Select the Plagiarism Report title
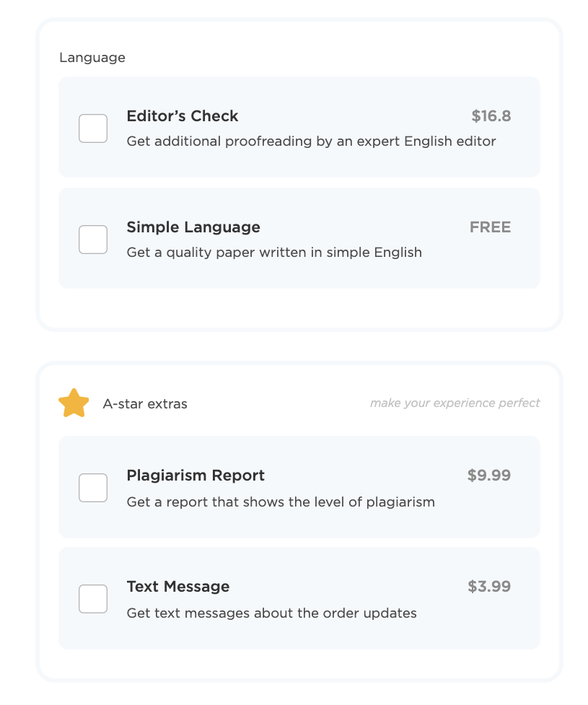588x705 pixels. 196,476
